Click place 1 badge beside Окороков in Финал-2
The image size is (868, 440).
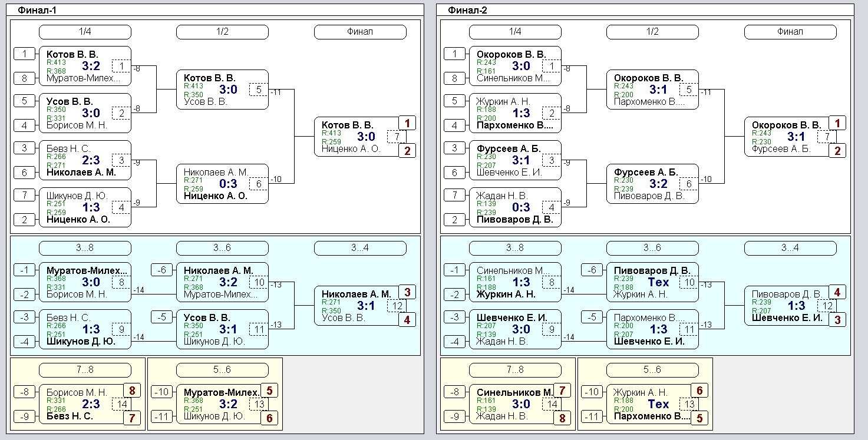(x=837, y=123)
